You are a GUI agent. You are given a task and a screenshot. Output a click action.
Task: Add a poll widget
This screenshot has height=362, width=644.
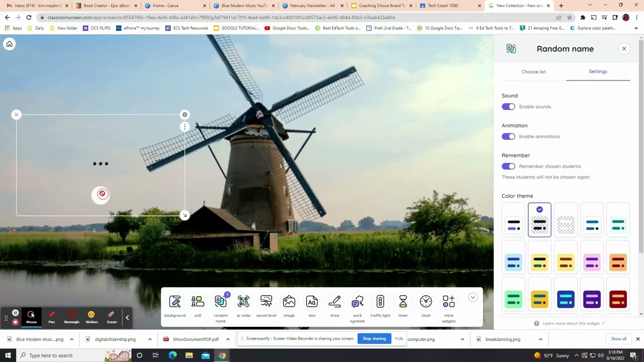click(x=198, y=306)
